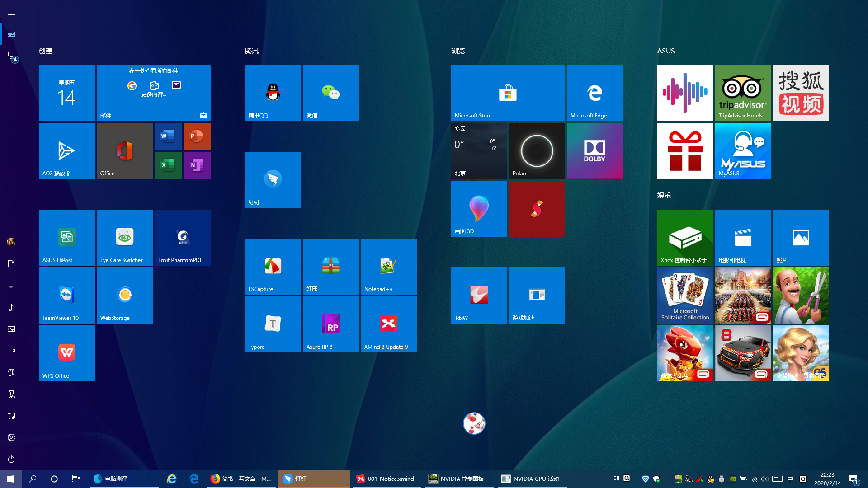Click the Word icon in the Office group

(168, 136)
